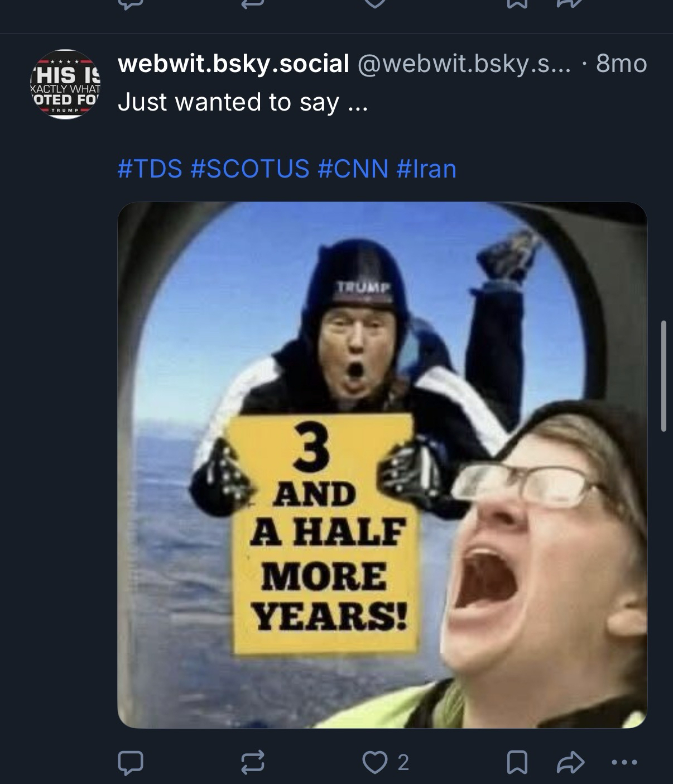Click the webwit.bsky.social display name

(x=233, y=64)
